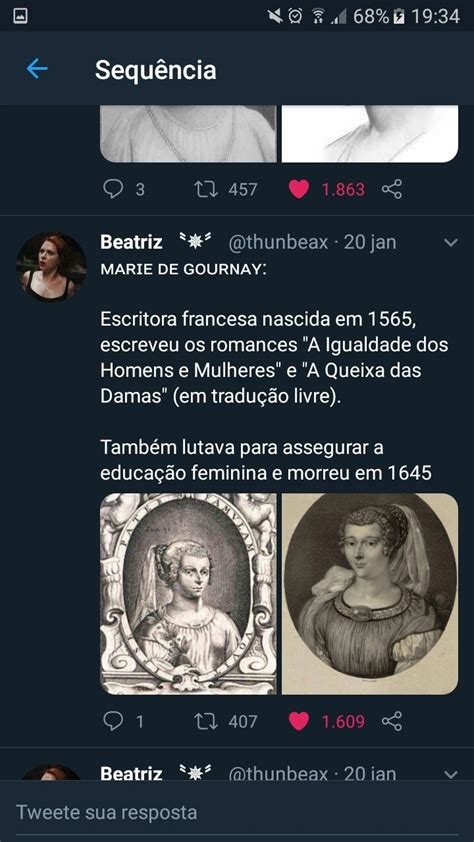The height and width of the screenshot is (842, 474).
Task: Expand options chevron on Marie de Gournay tweet
Action: (x=451, y=243)
